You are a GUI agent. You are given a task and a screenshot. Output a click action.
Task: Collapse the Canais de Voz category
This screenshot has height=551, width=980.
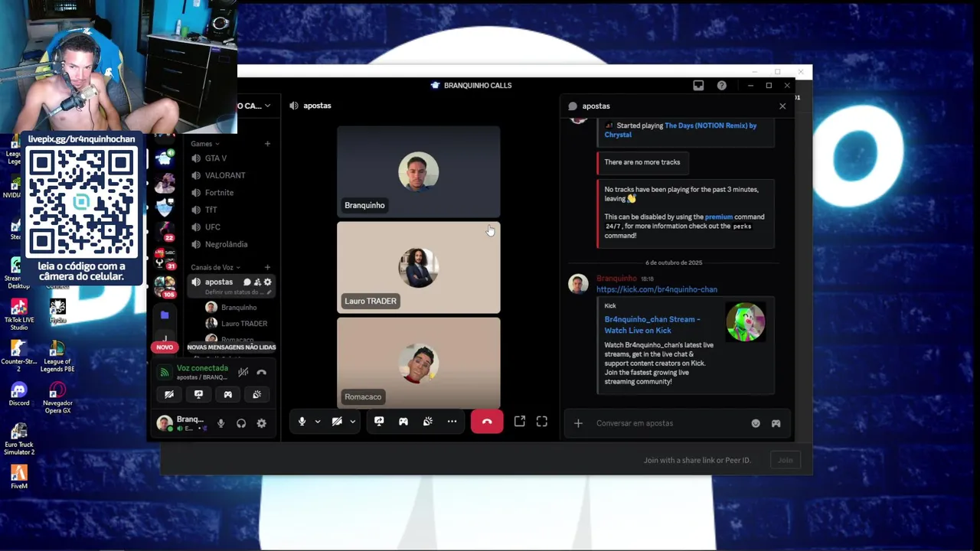click(x=215, y=268)
